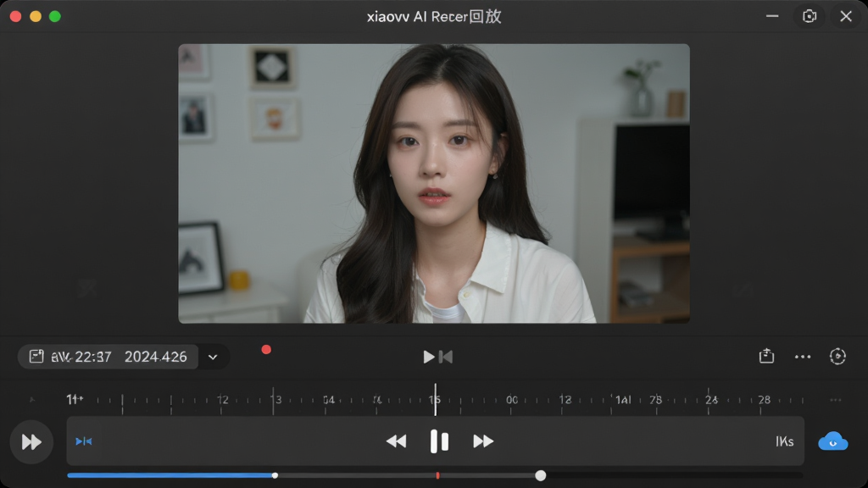Screen dimensions: 868x488
Task: Click the timeline ruler at mark 28
Action: click(x=765, y=400)
